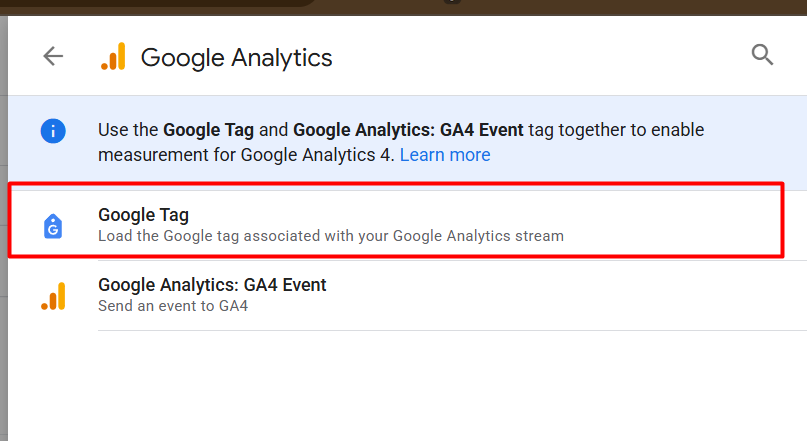Click the 'Load the Google tag' description

tap(330, 236)
